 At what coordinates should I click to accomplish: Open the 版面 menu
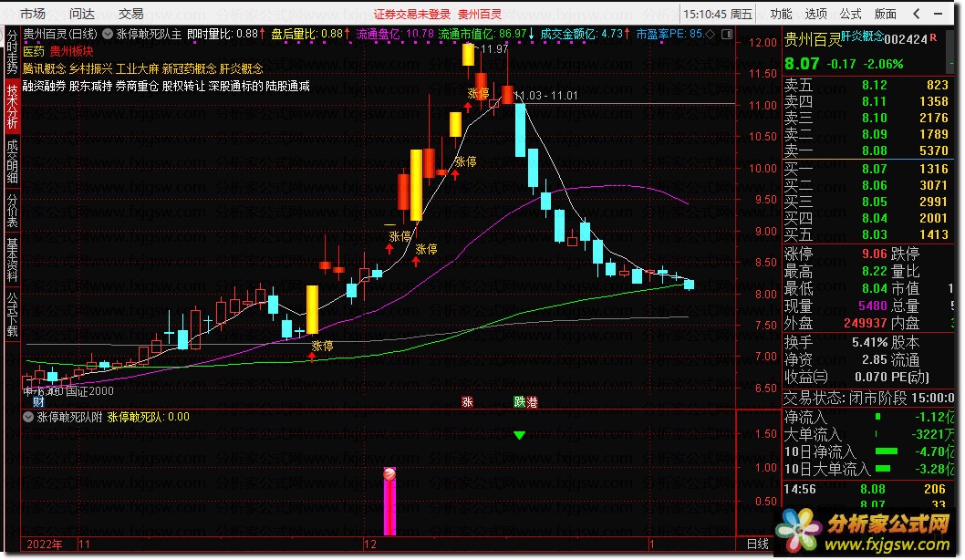886,14
